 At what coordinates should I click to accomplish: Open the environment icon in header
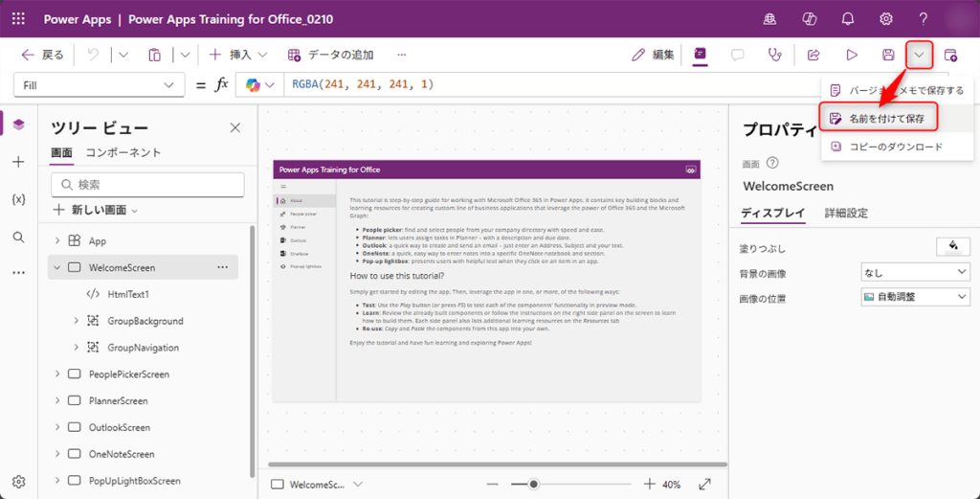click(770, 19)
